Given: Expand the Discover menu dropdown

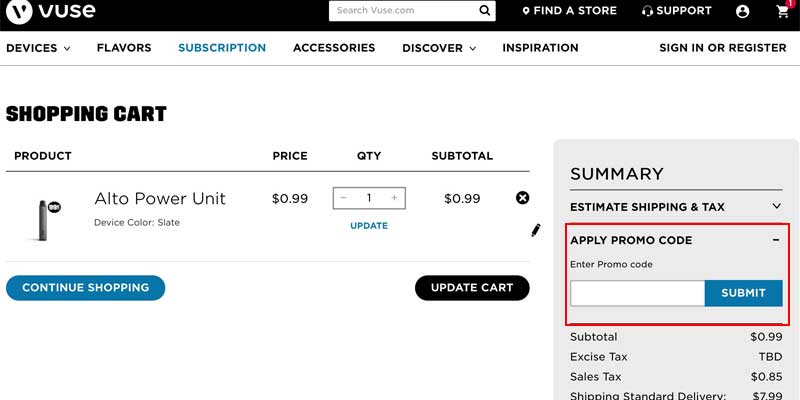Looking at the screenshot, I should click(x=438, y=48).
